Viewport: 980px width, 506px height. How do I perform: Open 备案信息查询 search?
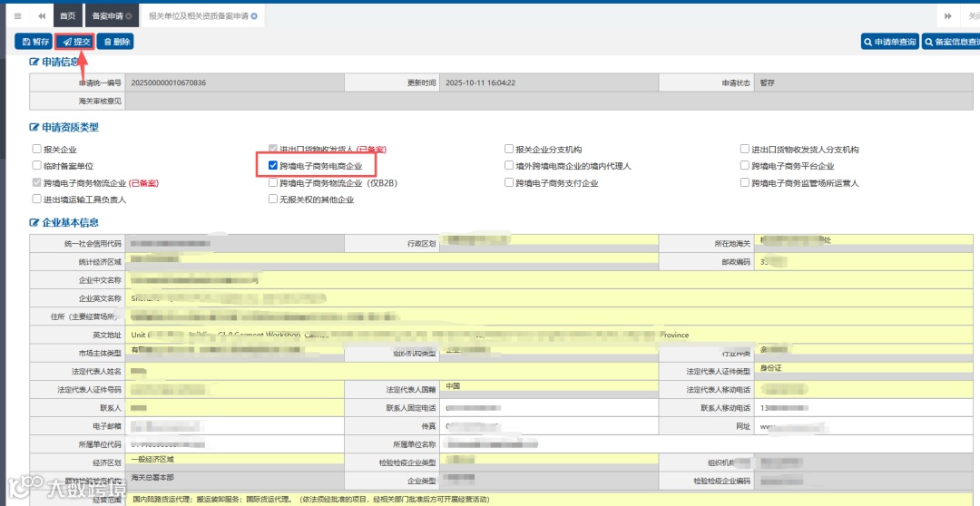point(952,42)
